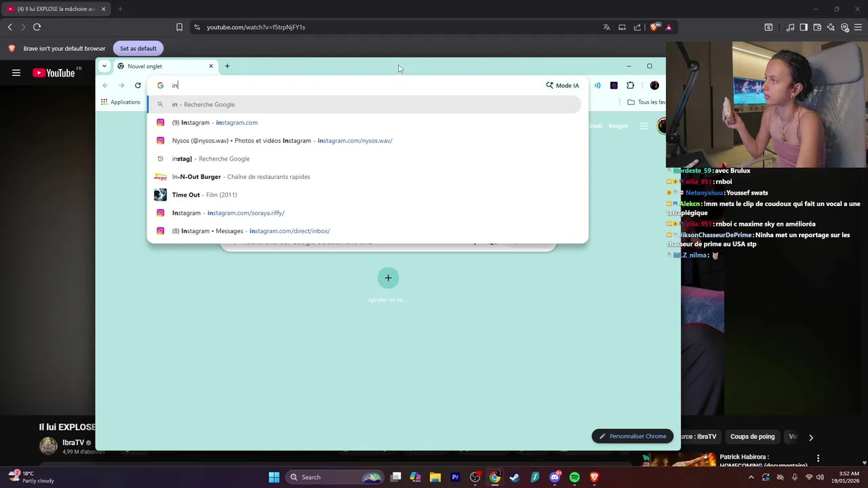Bookmark this page in Brave address bar

[179, 27]
